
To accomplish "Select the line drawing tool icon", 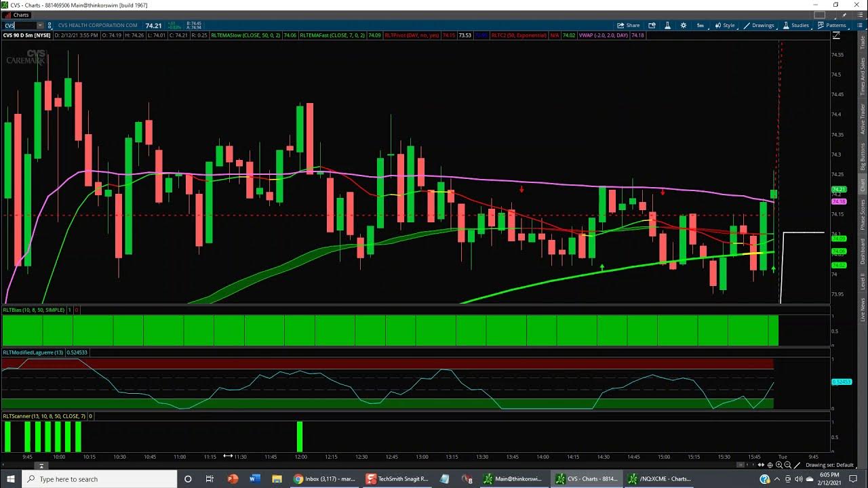I will (797, 465).
